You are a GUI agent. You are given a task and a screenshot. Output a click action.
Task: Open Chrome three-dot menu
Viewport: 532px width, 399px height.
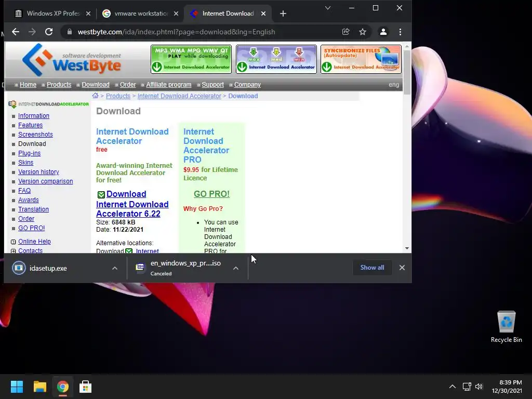(x=401, y=32)
